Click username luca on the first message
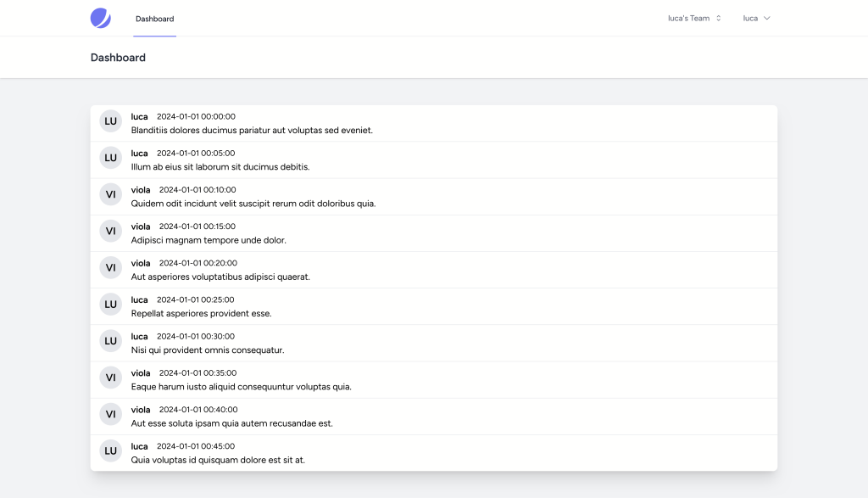Viewport: 868px width, 498px height. point(139,116)
